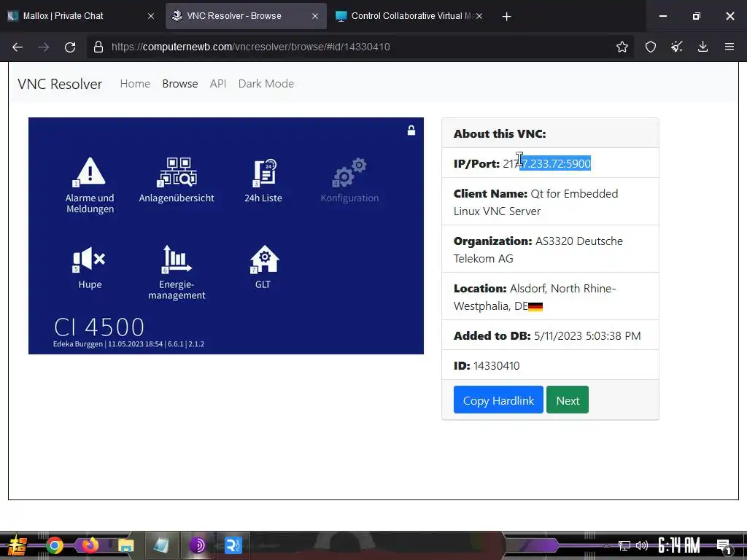Click the About this VNC header
Image resolution: width=747 pixels, height=560 pixels.
[x=500, y=134]
